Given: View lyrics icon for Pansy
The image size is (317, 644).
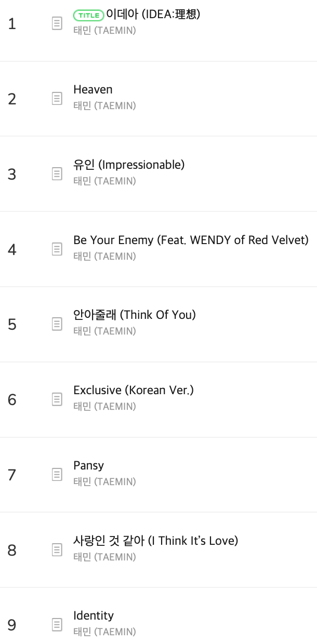Looking at the screenshot, I should pyautogui.click(x=57, y=475).
